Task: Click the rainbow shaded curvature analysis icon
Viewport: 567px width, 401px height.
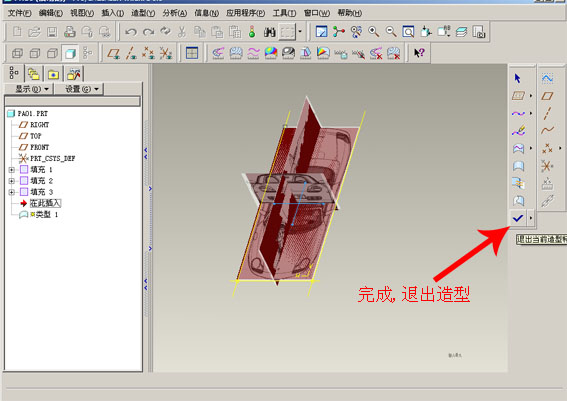Action: [271, 53]
